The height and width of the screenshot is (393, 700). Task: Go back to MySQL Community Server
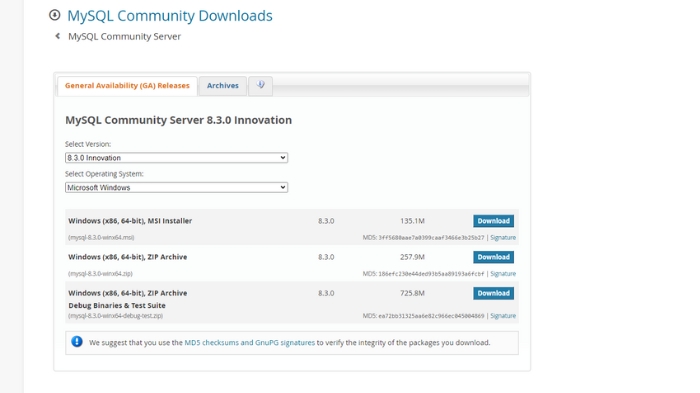pos(124,37)
